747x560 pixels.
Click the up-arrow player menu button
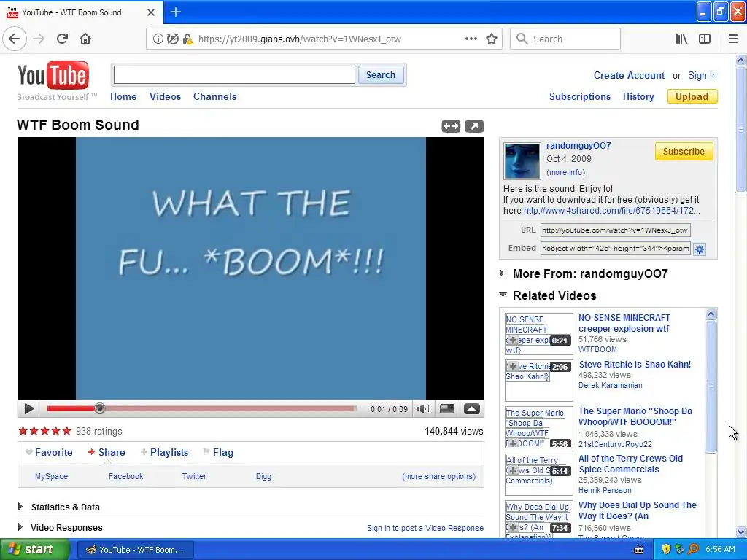point(472,408)
